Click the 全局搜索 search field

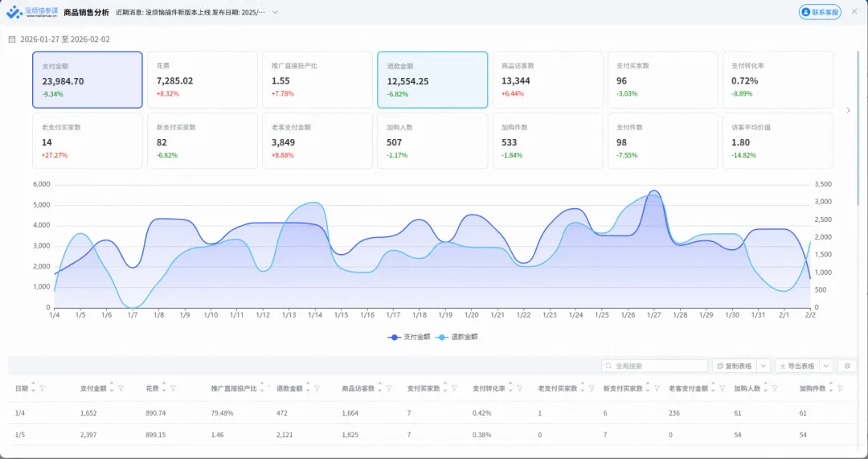(x=654, y=366)
